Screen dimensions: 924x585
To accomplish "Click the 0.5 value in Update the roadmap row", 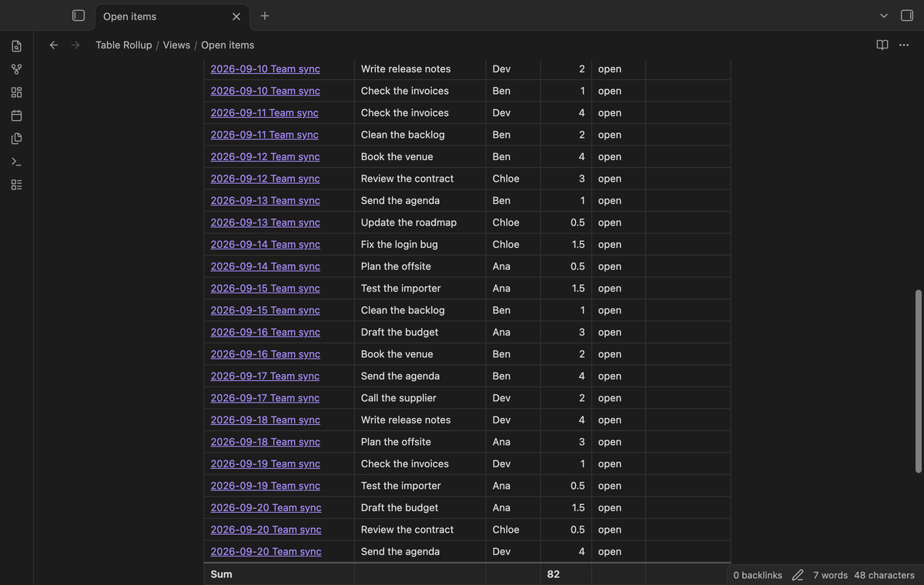I will (x=577, y=222).
